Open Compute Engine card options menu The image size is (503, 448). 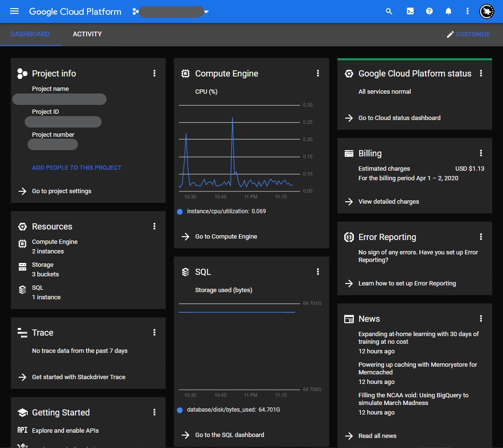318,74
